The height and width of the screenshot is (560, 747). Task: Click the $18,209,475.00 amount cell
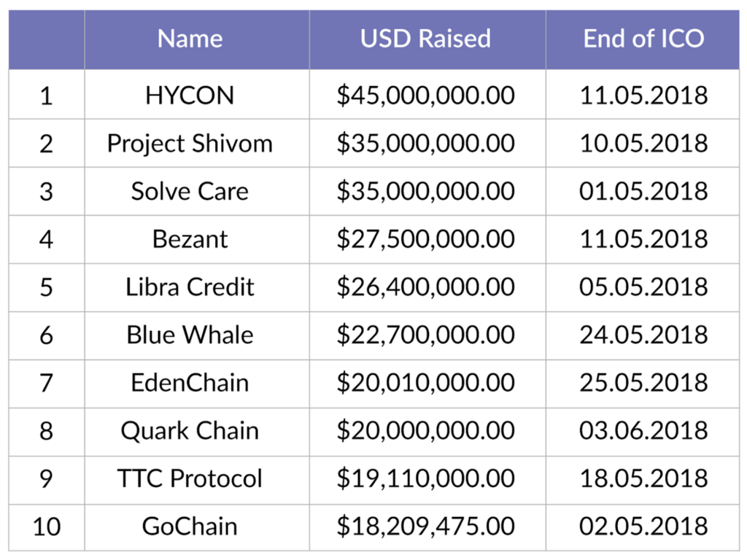click(x=425, y=526)
